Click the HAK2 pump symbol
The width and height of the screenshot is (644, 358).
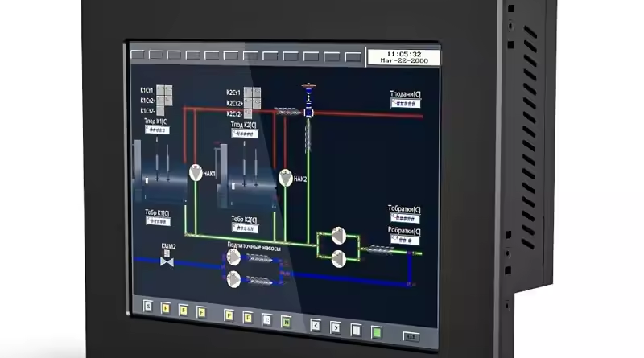click(x=285, y=178)
